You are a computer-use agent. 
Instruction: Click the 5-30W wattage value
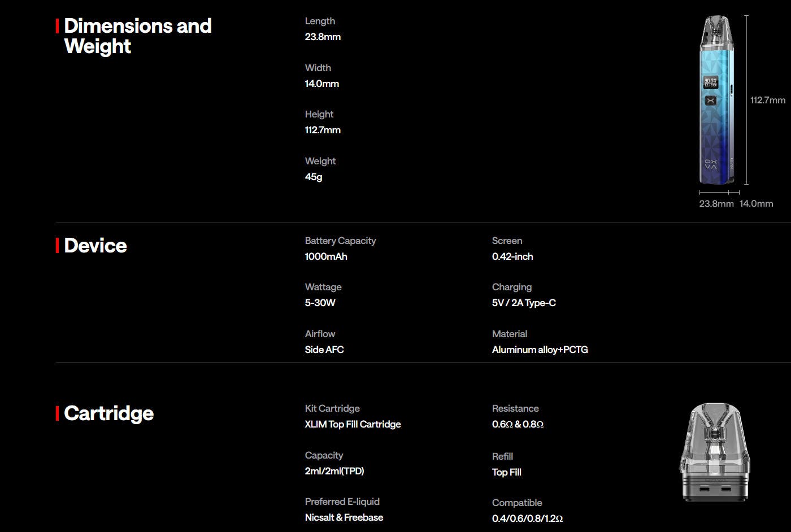(320, 303)
